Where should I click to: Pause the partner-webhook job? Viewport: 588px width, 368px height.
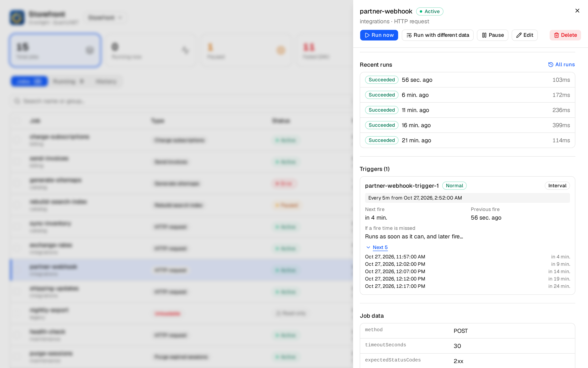[492, 35]
